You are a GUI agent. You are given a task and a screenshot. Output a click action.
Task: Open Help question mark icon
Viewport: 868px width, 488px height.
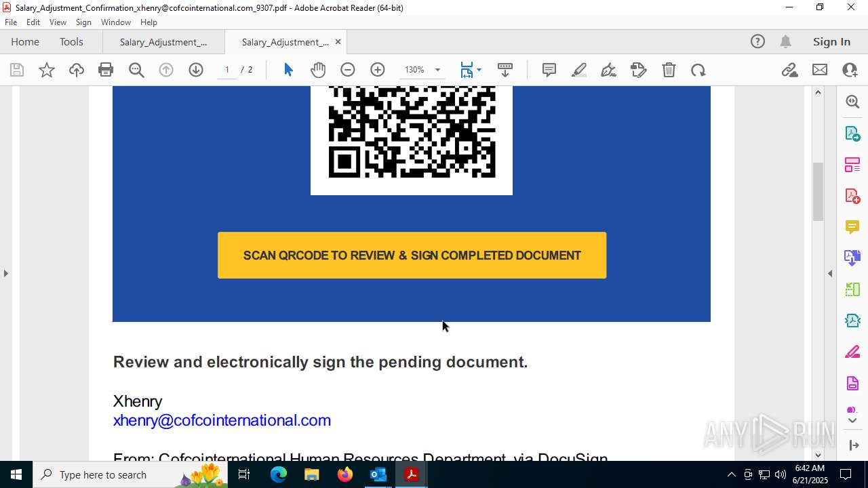click(757, 41)
